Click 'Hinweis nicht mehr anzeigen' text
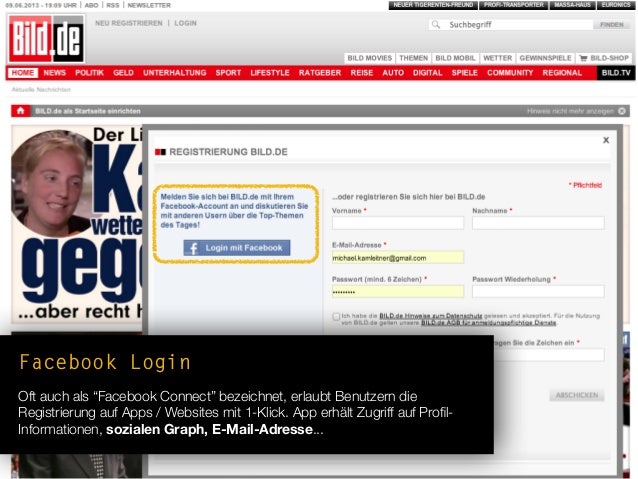Screen dimensions: 638x479 point(570,111)
